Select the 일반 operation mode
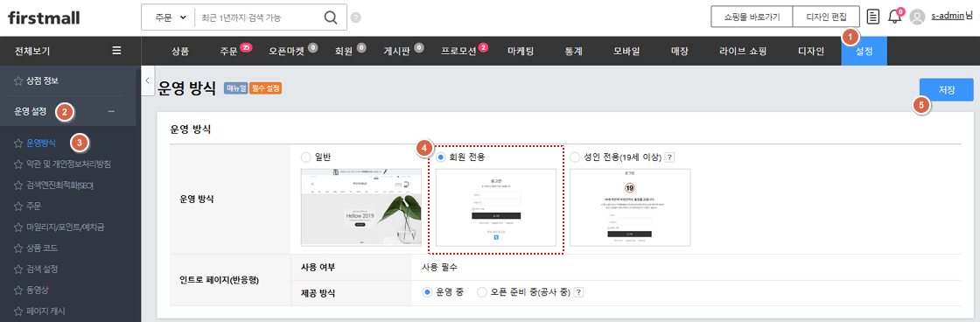The image size is (980, 322). point(305,157)
